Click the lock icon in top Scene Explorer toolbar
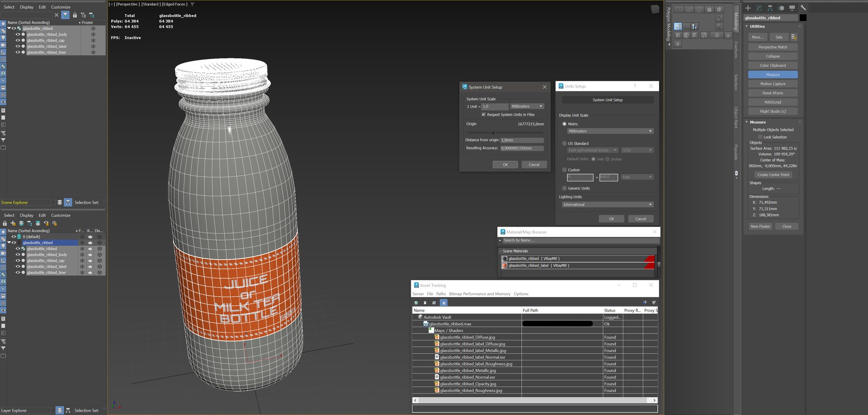Screen dimensions: 868x415 pos(75,15)
